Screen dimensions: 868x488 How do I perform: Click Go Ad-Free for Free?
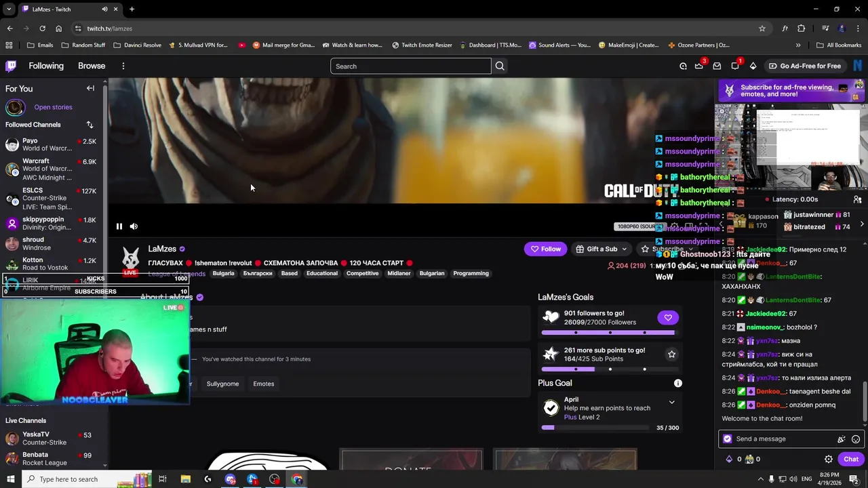pyautogui.click(x=804, y=66)
